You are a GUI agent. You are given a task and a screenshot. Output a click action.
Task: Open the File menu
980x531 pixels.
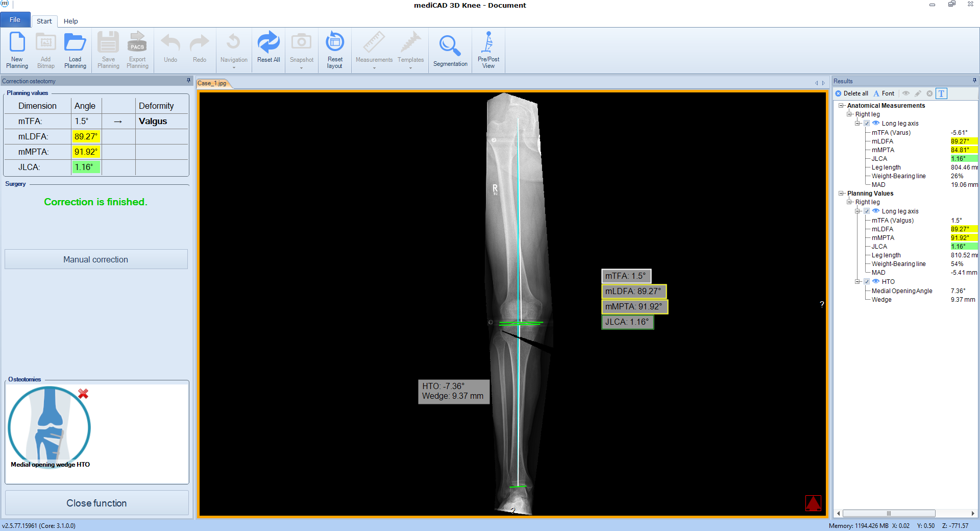(x=15, y=20)
